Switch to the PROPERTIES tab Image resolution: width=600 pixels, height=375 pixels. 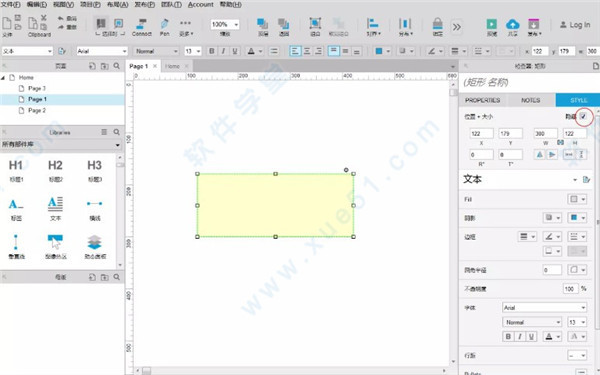click(483, 100)
